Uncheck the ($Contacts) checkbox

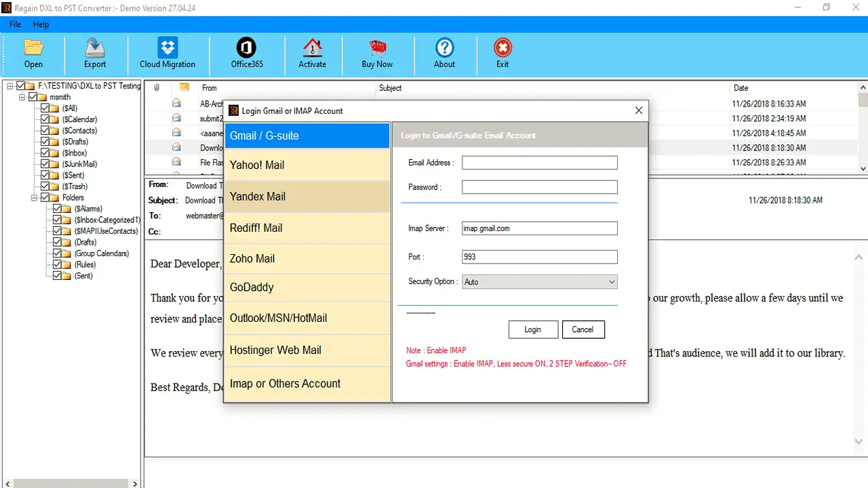pos(45,131)
